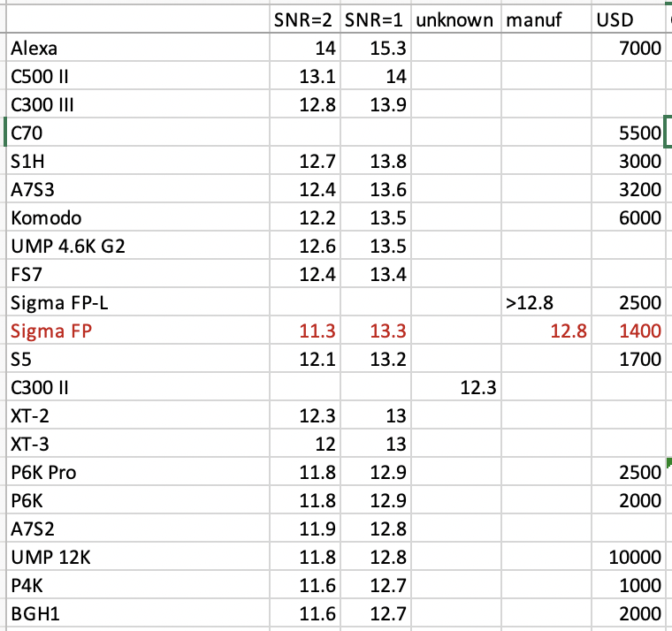Click S1H's SNR=2 value 12.7
The height and width of the screenshot is (631, 672).
click(305, 160)
